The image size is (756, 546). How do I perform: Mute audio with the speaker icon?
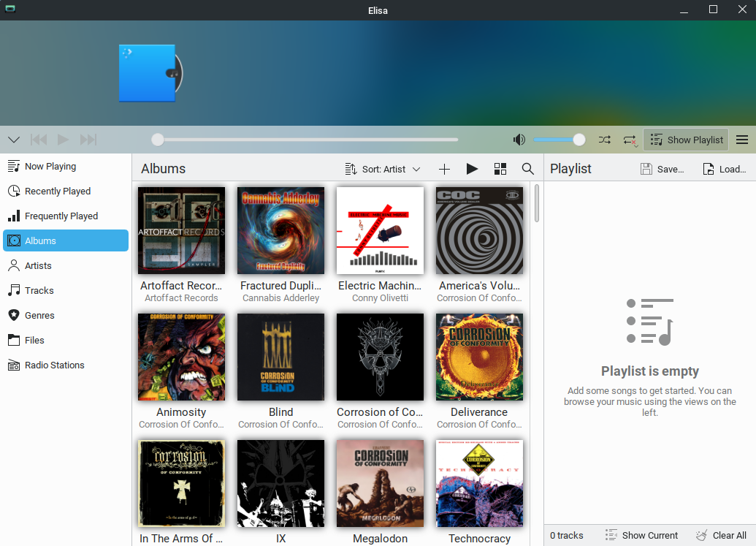[519, 140]
